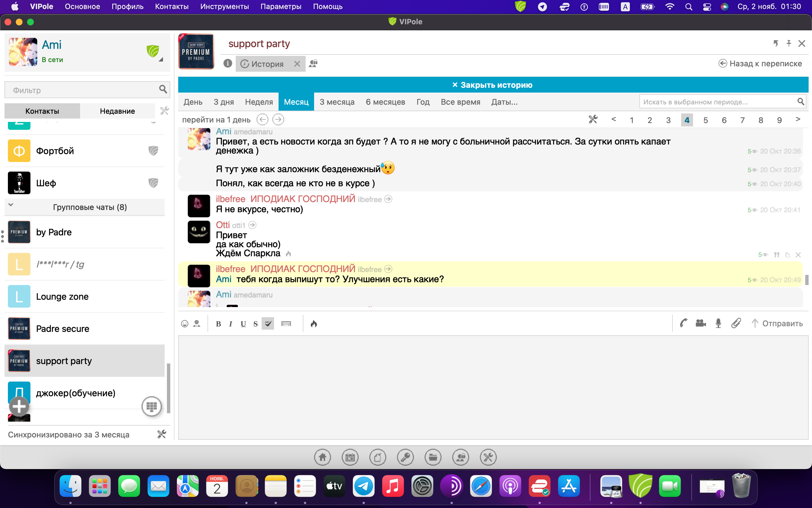Enable self-destructing message fire icon
812x508 pixels.
click(x=314, y=323)
